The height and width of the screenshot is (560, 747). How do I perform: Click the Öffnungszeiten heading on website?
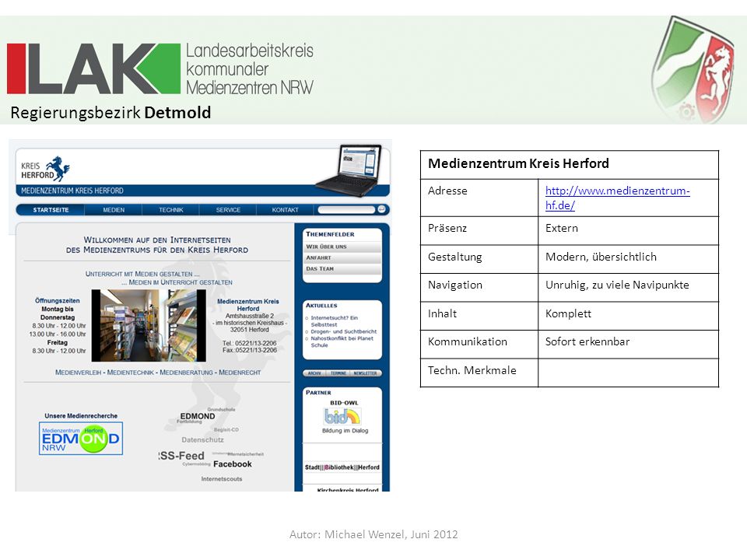(57, 300)
